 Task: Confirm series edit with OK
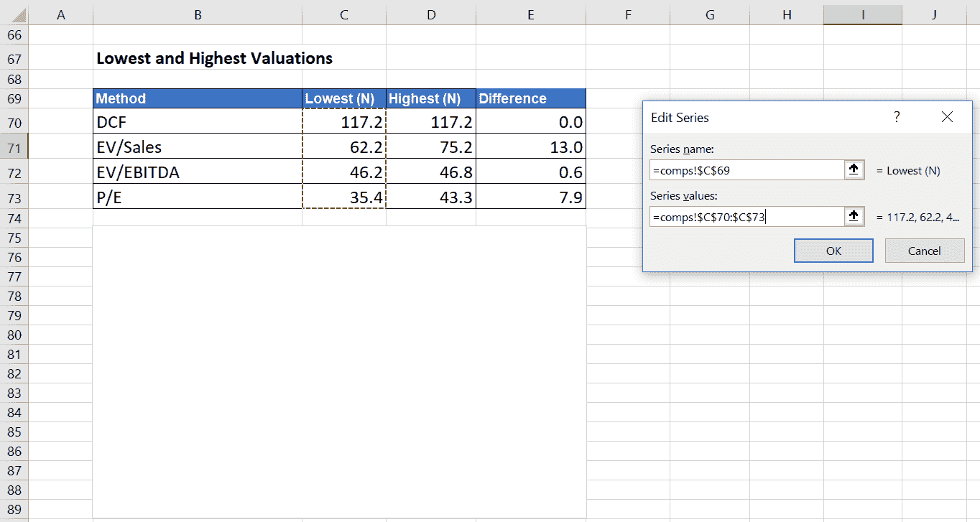833,250
